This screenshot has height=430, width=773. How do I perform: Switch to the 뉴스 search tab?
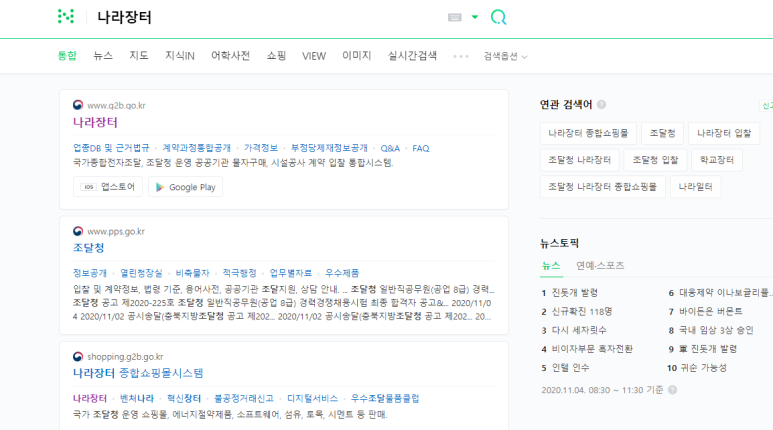coord(103,56)
